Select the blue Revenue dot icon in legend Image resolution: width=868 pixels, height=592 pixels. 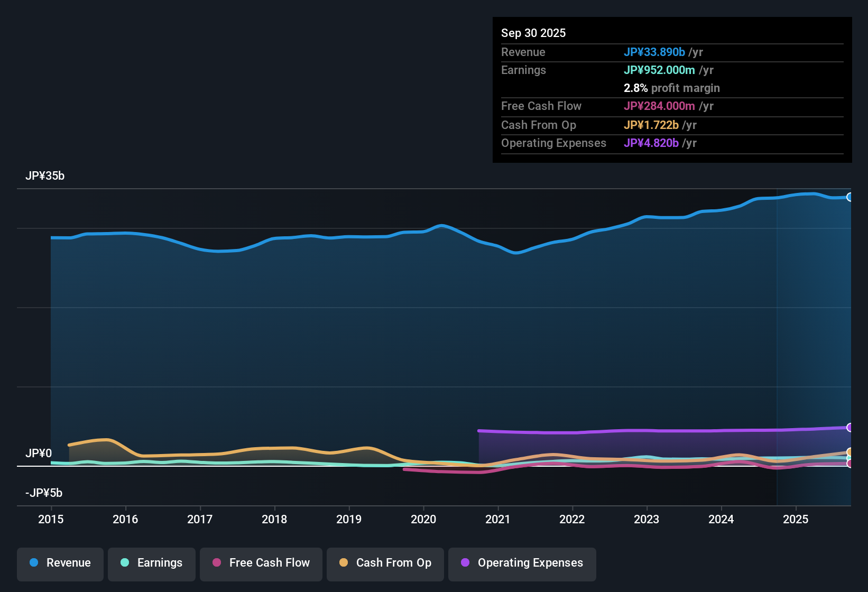[x=34, y=563]
